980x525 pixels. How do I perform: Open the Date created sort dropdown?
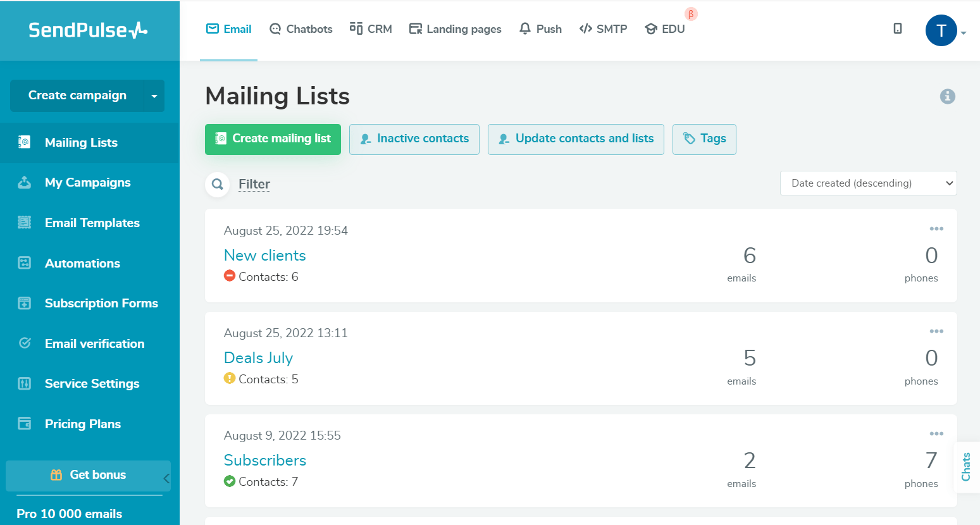click(x=868, y=183)
